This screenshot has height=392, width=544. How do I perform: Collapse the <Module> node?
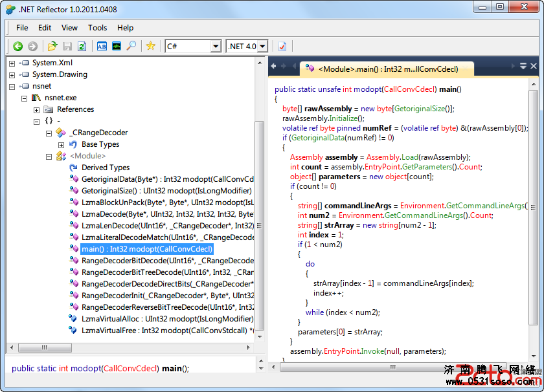(49, 157)
